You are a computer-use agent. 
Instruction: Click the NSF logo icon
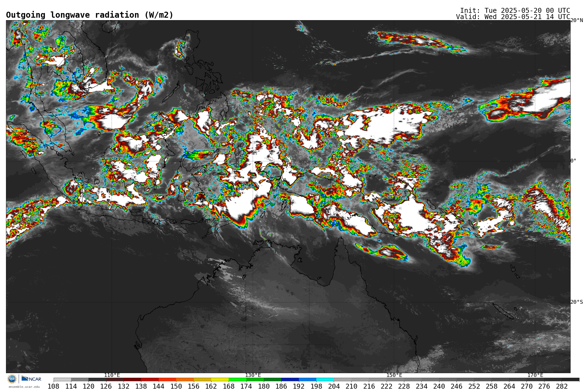click(x=12, y=379)
